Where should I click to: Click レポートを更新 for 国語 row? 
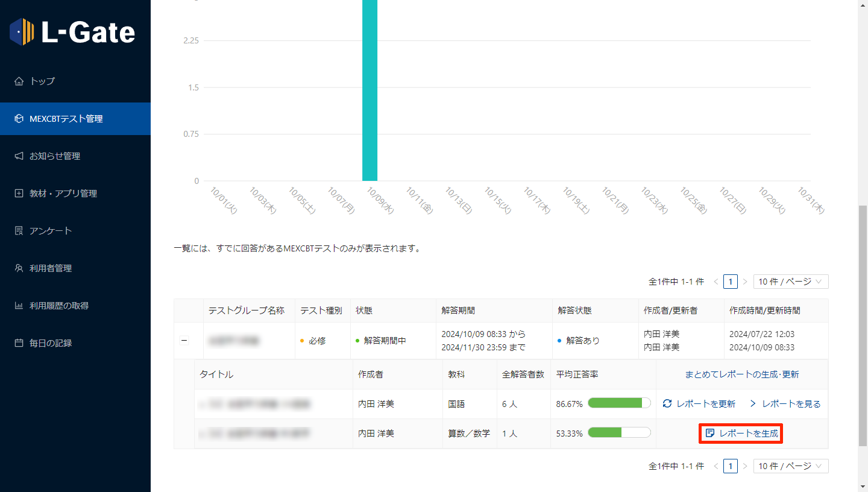click(699, 404)
